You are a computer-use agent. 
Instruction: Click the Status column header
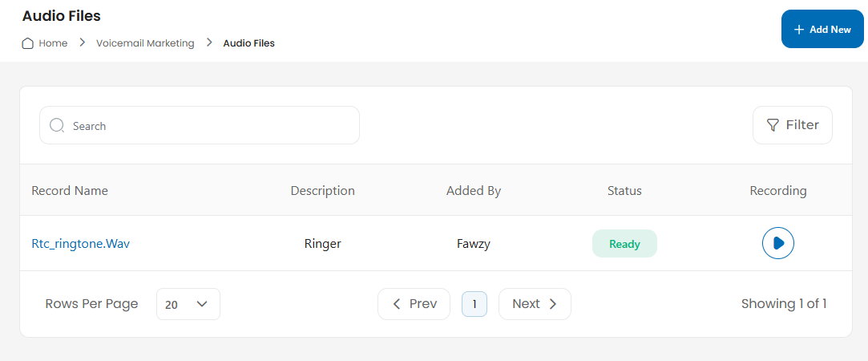pyautogui.click(x=624, y=191)
